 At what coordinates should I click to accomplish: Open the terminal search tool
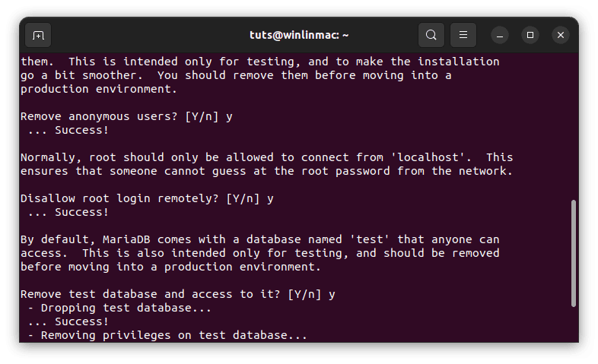pos(431,35)
